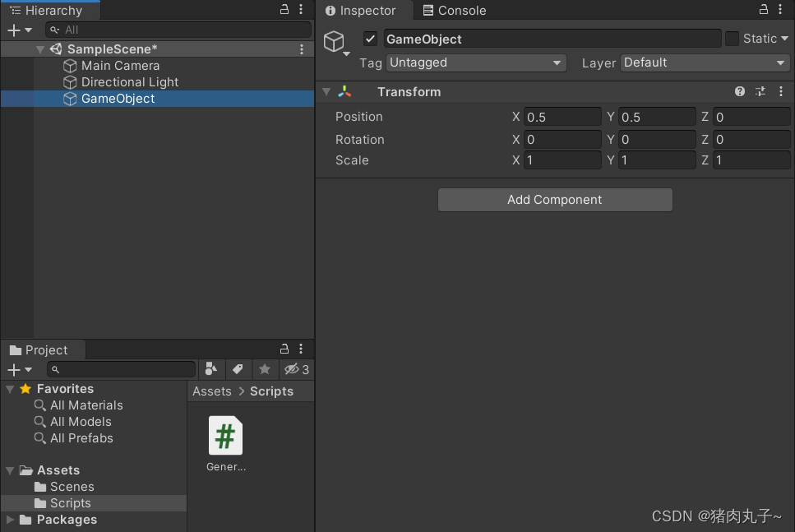Toggle the GameObject active checkbox
The width and height of the screenshot is (795, 532).
[369, 38]
